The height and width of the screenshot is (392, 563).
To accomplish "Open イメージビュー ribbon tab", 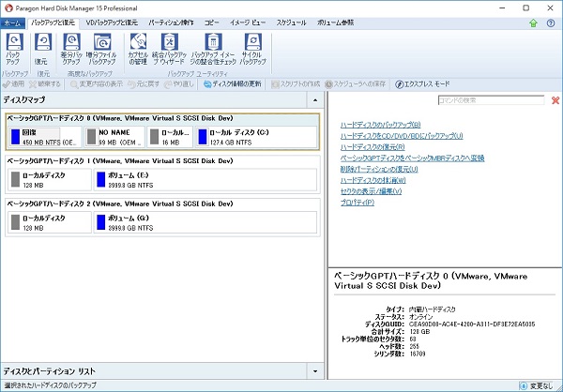I will click(x=248, y=23).
